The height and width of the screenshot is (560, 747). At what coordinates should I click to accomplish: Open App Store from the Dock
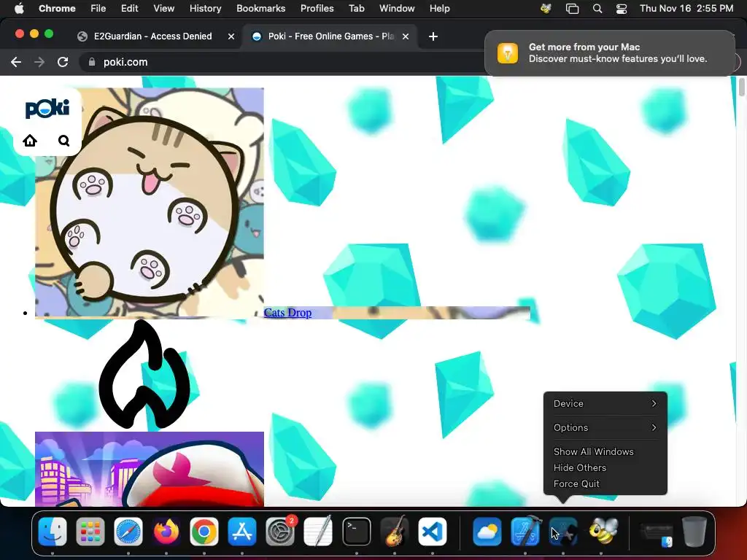[x=242, y=532]
